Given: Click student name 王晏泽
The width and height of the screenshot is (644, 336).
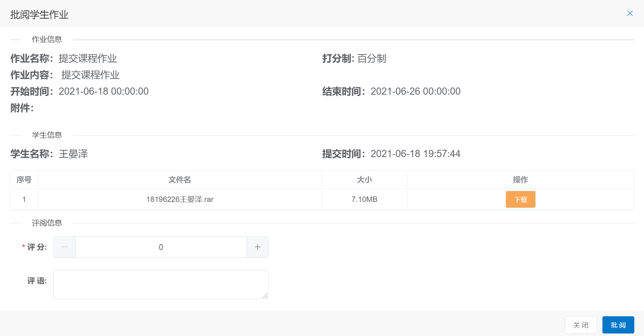Looking at the screenshot, I should click(x=74, y=154).
